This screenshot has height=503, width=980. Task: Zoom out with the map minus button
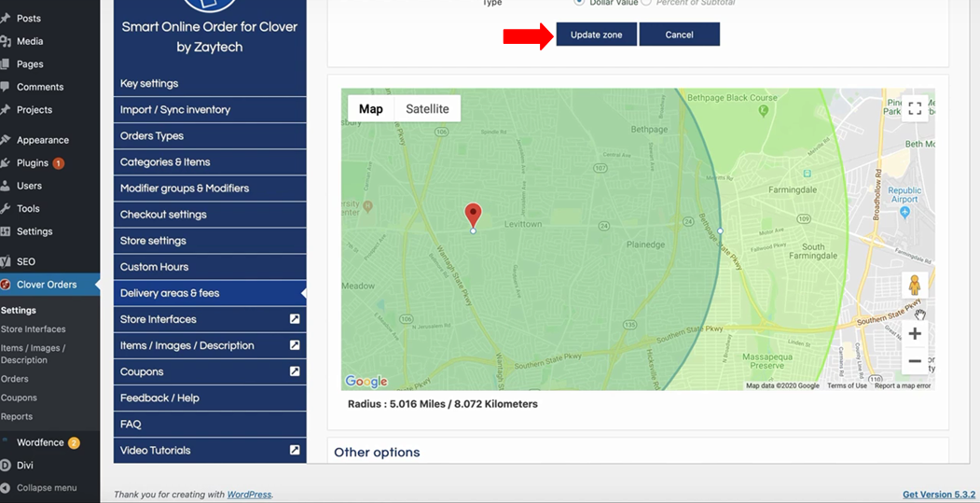tap(915, 361)
